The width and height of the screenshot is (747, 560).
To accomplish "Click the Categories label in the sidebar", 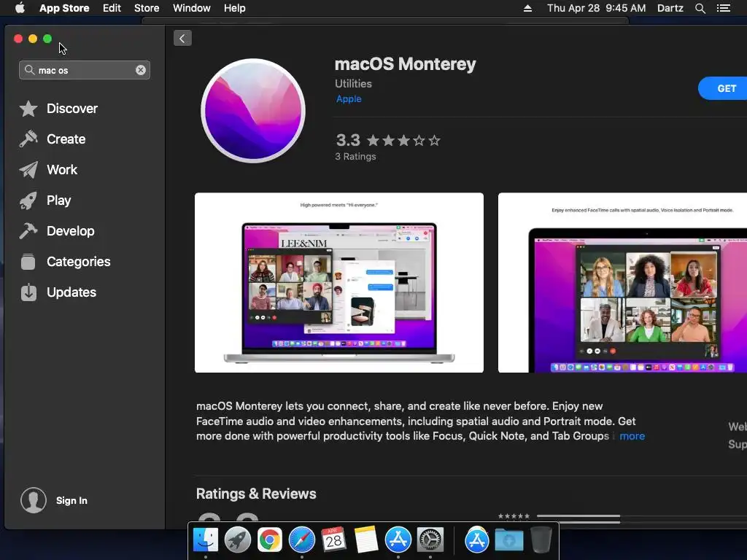I will coord(79,262).
